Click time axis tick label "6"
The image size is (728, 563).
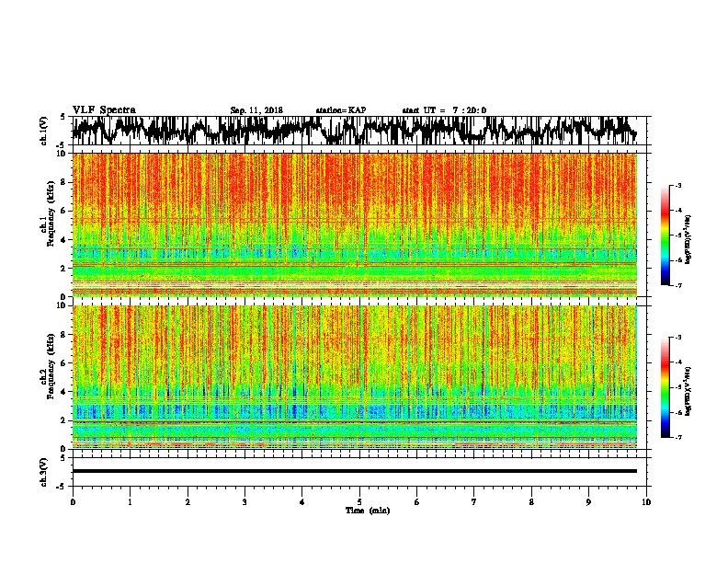pyautogui.click(x=417, y=502)
